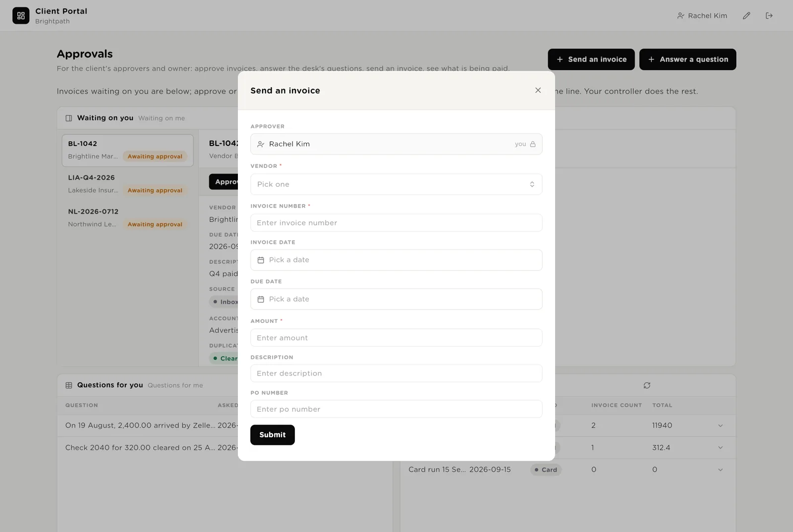793x532 pixels.
Task: Click the Answer a question button
Action: click(x=687, y=59)
